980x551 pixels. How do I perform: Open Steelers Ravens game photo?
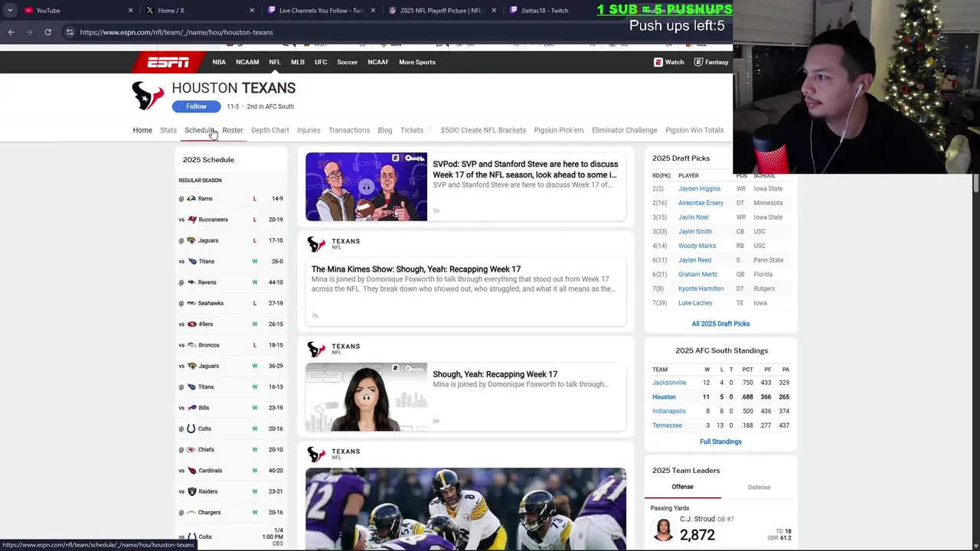pos(465,509)
